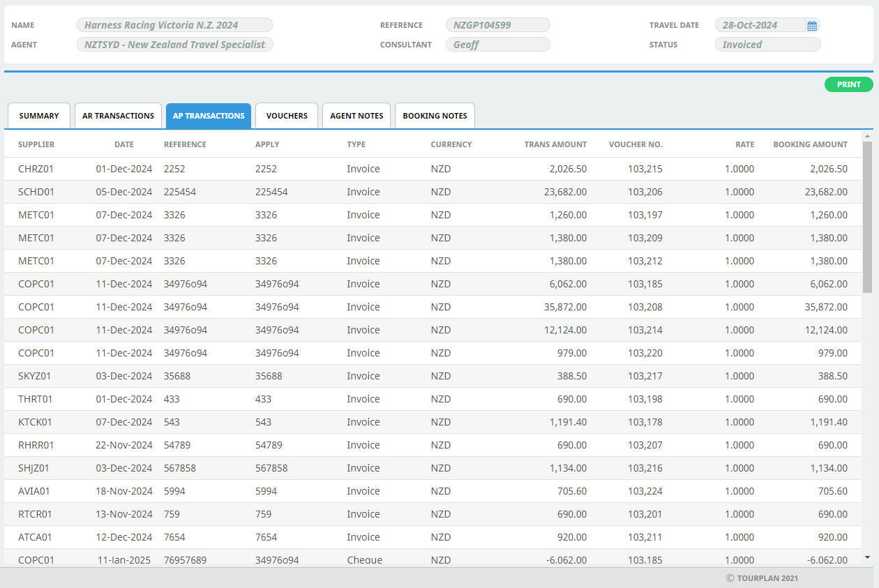Click the Voucher No. column header

click(x=636, y=144)
